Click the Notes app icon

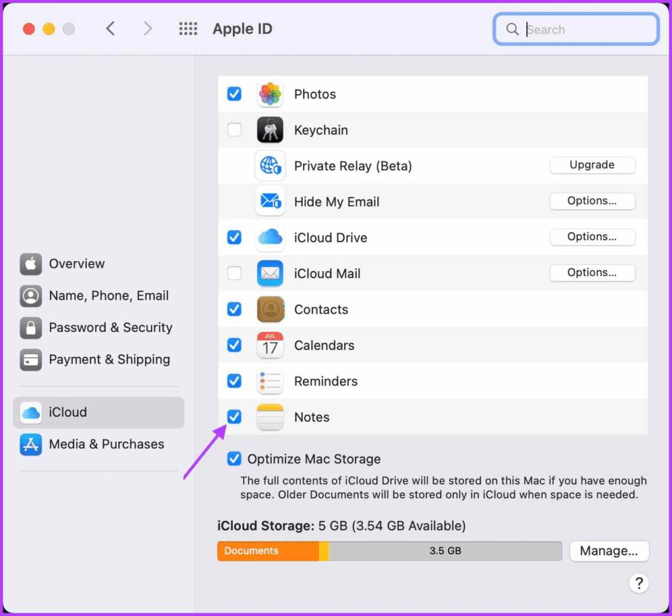pyautogui.click(x=270, y=417)
